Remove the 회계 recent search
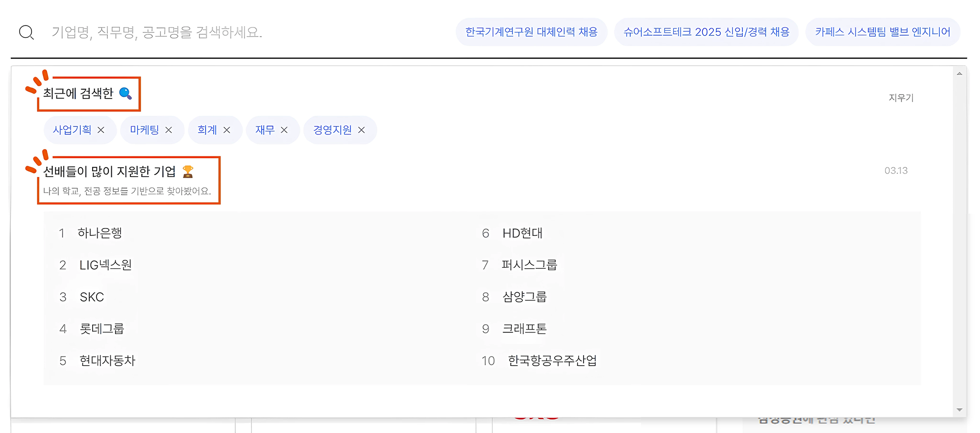 click(x=227, y=130)
